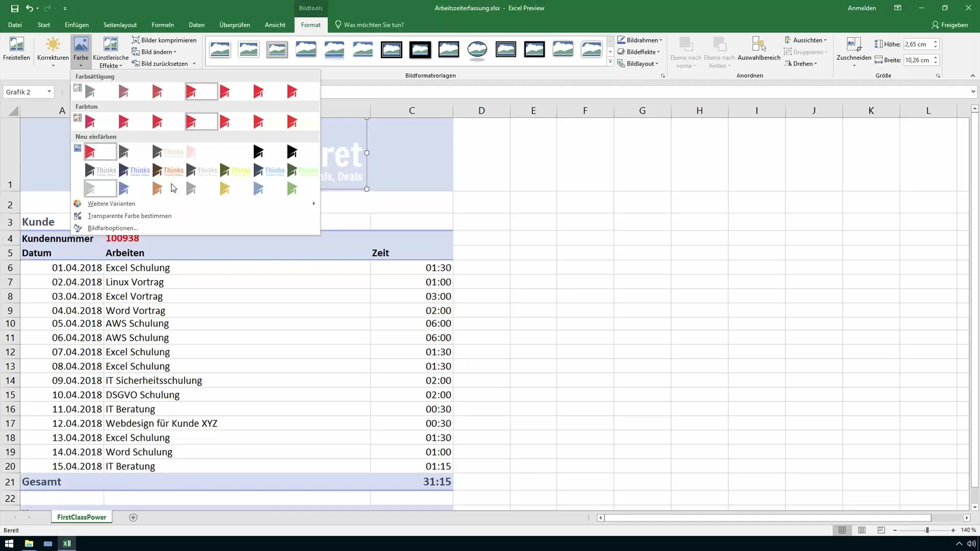The height and width of the screenshot is (551, 980).
Task: Switch to Page Break preview icon
Action: [881, 531]
